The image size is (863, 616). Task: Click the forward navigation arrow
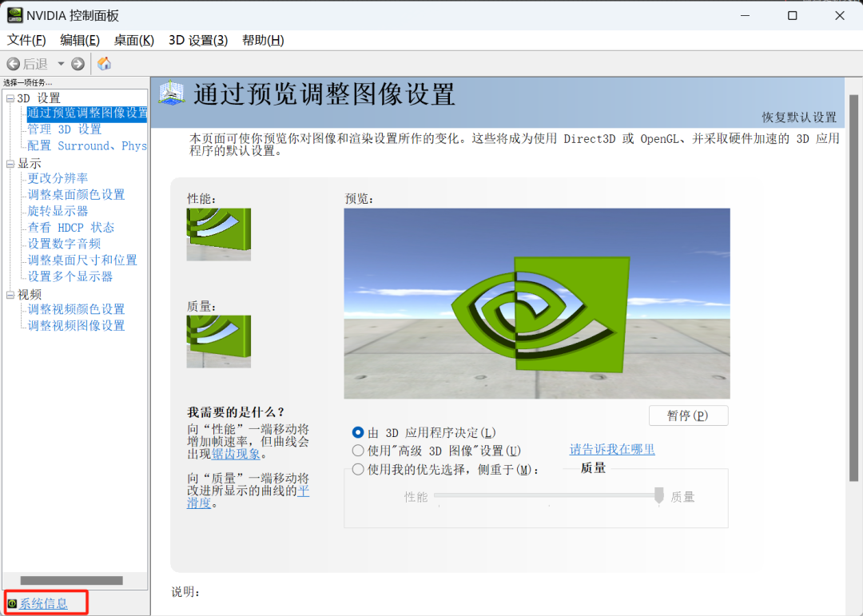(x=78, y=64)
